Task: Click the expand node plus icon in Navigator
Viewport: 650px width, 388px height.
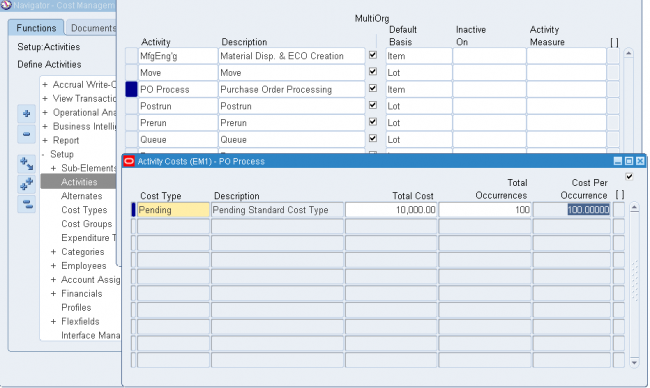Action: 26,114
